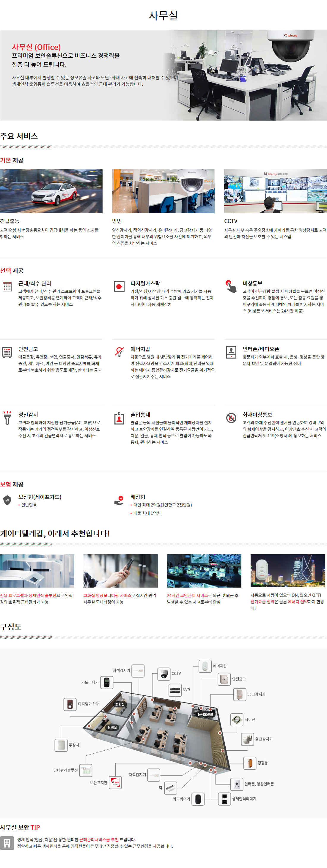Open the 긴급출동 patrol car image
Screen dimensions: 327x868
click(x=51, y=191)
